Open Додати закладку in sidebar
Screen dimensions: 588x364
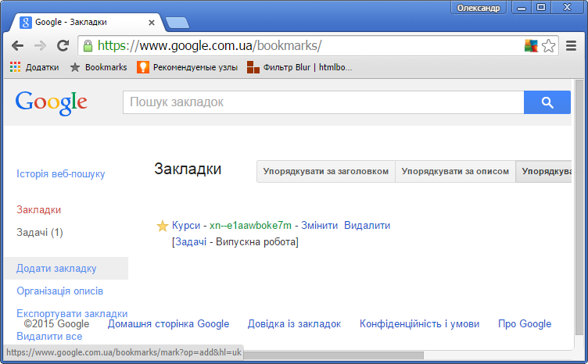point(56,268)
